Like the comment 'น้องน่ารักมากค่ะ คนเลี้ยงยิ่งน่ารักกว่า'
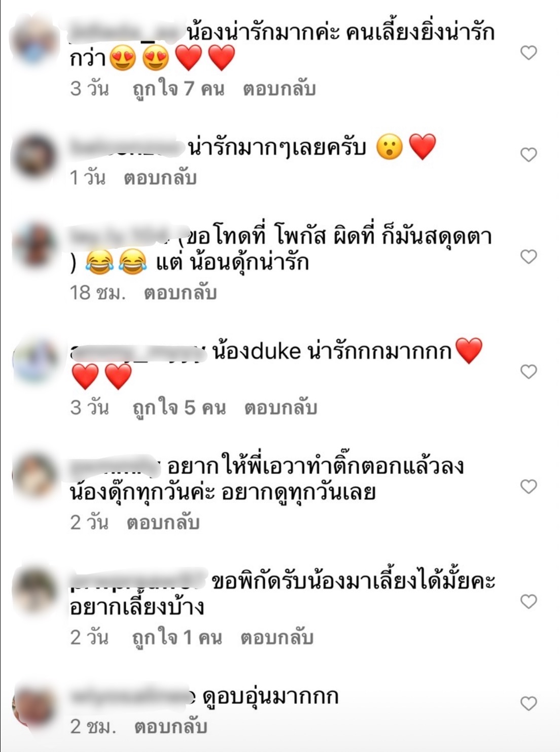560x752 pixels. click(529, 52)
